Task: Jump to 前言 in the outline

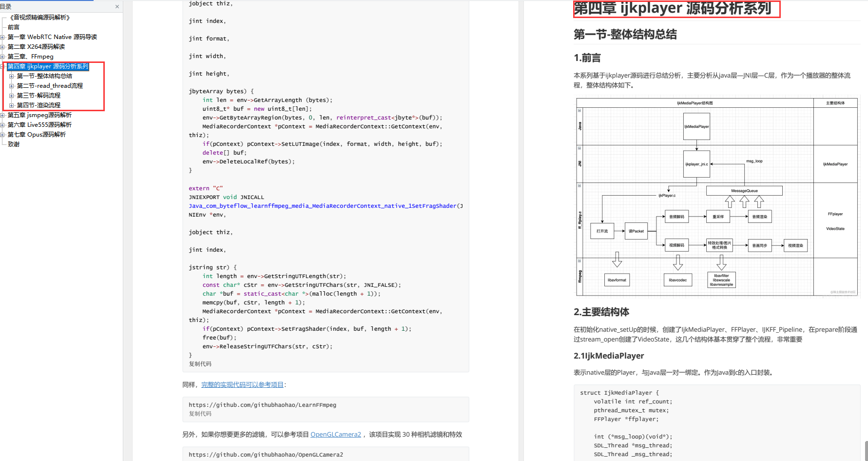Action: 14,27
